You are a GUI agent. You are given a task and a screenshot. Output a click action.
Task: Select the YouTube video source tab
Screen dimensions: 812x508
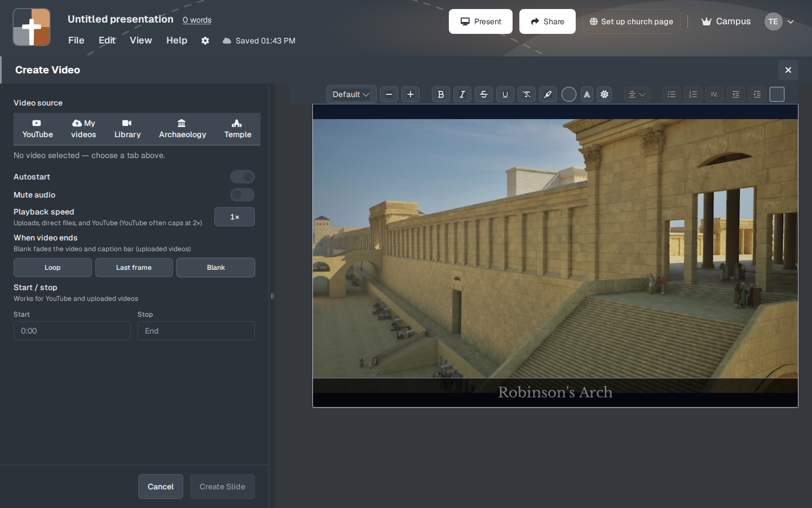[x=38, y=129]
